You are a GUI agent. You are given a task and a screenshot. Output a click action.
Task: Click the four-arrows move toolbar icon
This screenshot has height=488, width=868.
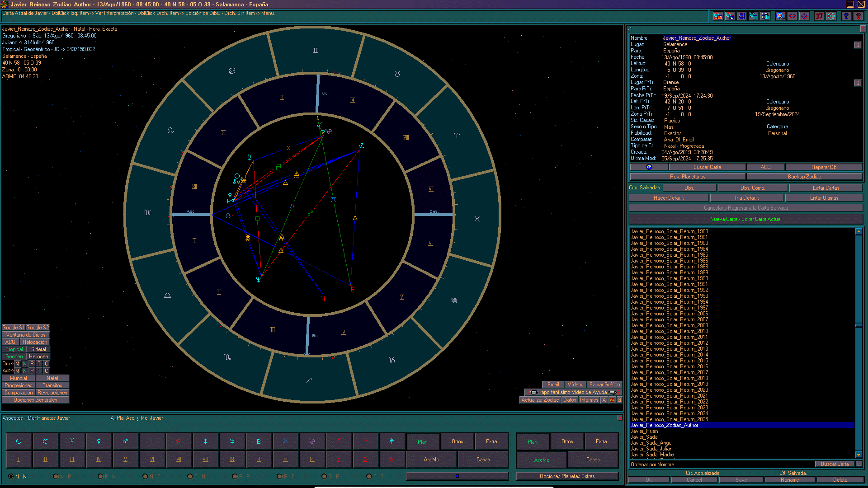click(804, 16)
